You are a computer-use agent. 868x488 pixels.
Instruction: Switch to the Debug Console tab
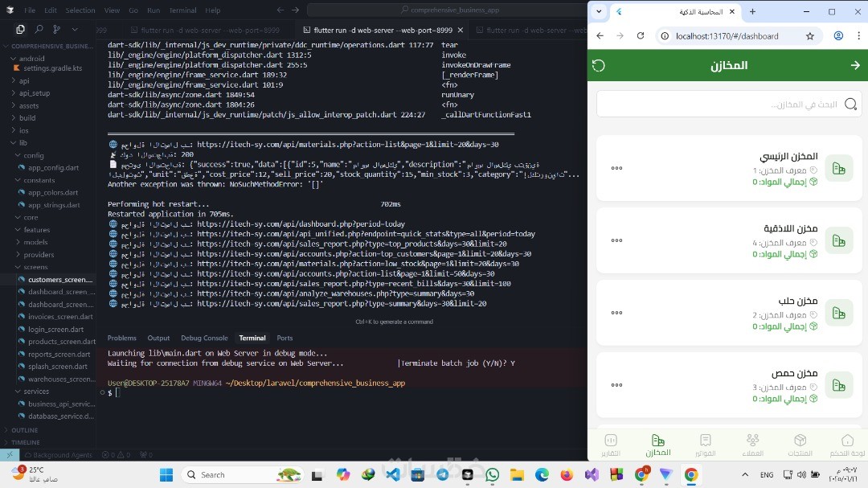(204, 338)
